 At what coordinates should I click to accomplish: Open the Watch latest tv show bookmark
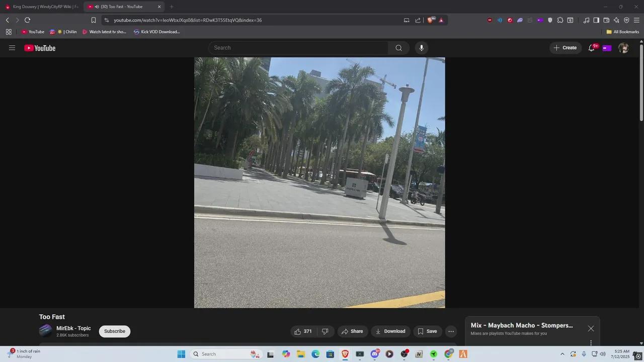coord(104,32)
